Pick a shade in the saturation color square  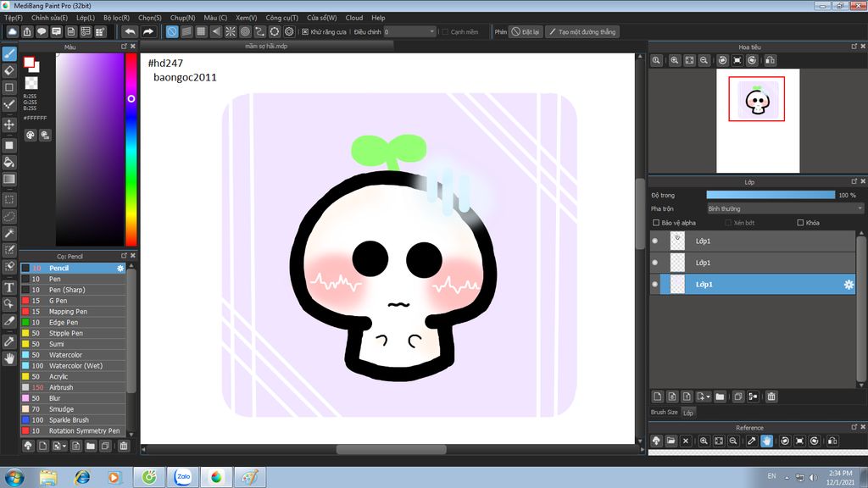(90, 149)
